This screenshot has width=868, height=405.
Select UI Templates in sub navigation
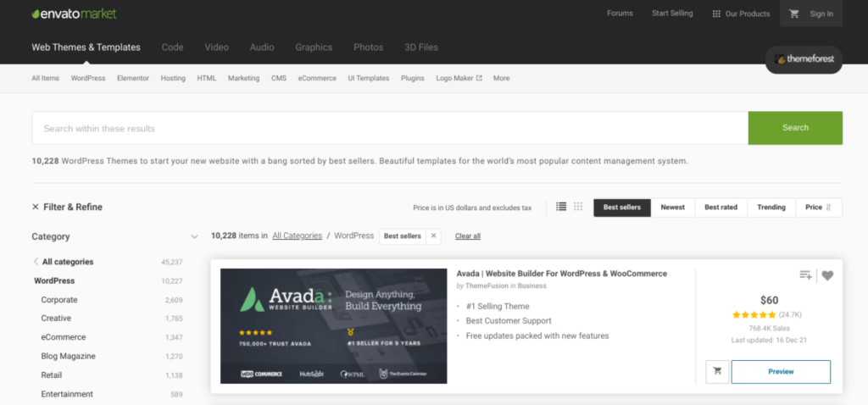tap(368, 78)
